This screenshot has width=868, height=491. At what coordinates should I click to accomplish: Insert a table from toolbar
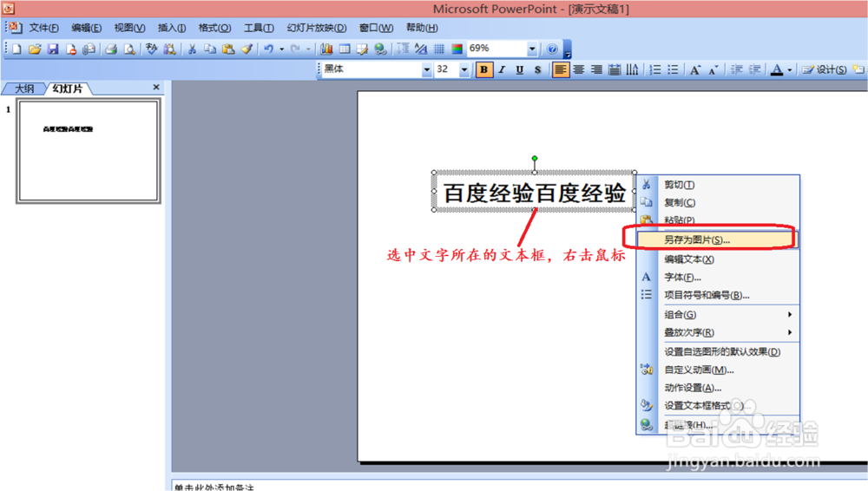[345, 49]
